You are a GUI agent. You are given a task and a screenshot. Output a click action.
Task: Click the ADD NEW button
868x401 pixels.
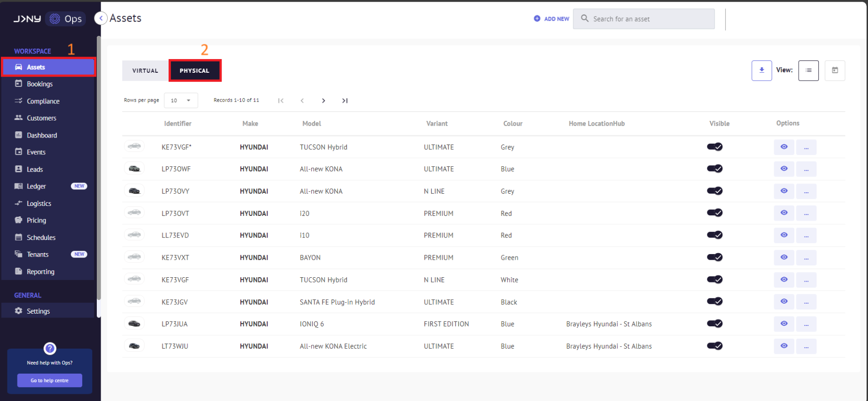point(552,19)
